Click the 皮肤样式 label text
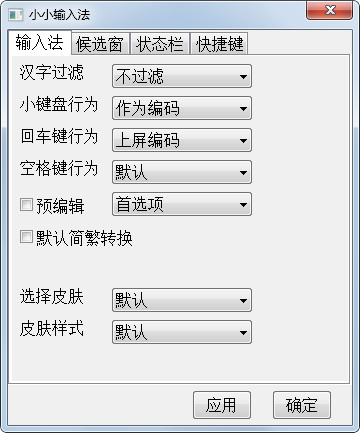Viewport: 360px width, 433px height. coord(52,328)
